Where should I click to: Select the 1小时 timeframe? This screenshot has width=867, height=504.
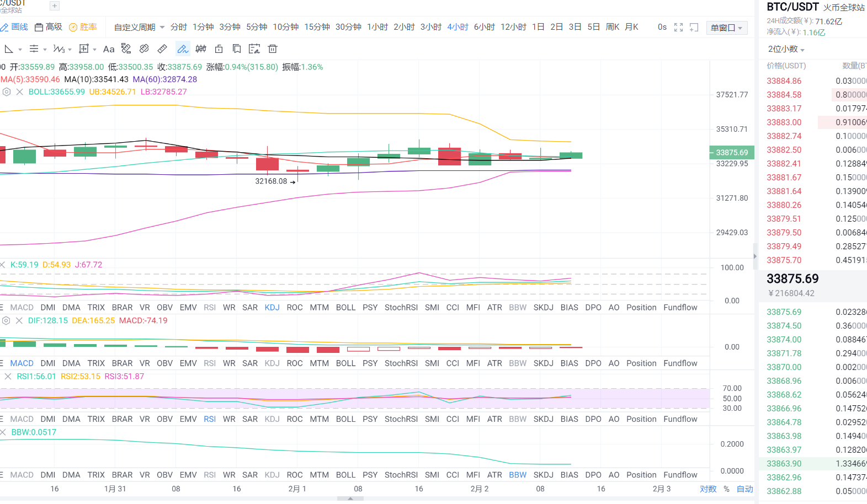point(377,27)
